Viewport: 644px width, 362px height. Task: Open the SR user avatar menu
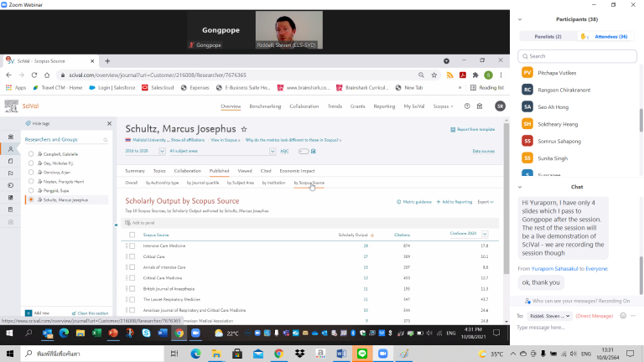coord(500,106)
